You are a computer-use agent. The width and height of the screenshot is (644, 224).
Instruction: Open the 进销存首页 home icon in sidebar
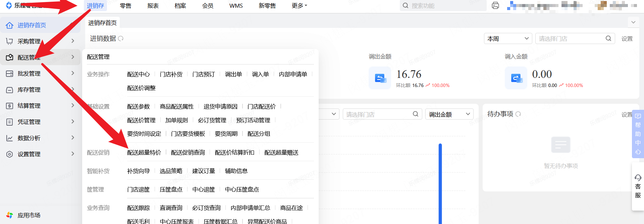coord(9,25)
